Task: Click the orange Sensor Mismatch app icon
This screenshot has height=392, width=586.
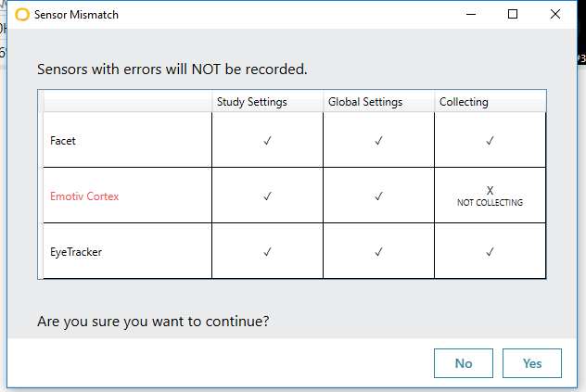Action: click(x=22, y=15)
